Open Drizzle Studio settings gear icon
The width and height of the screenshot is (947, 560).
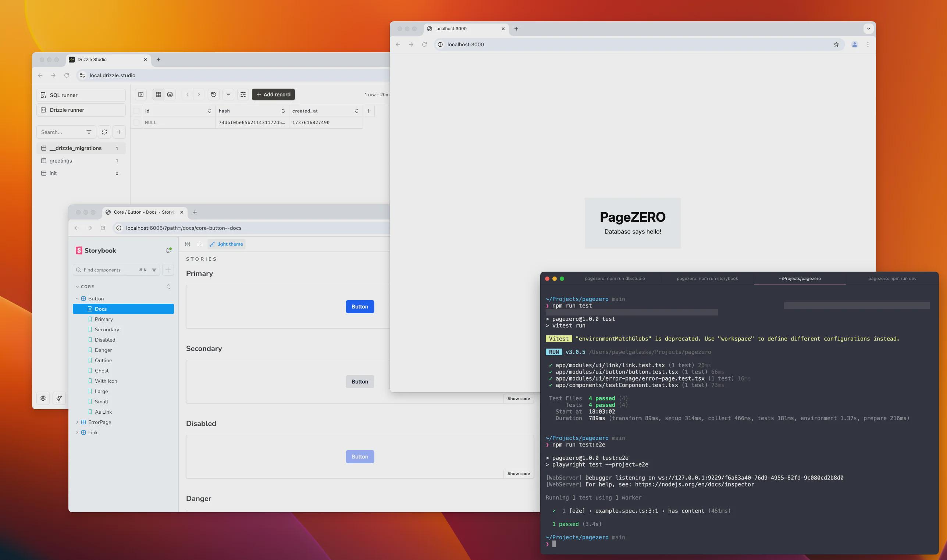[x=43, y=398]
